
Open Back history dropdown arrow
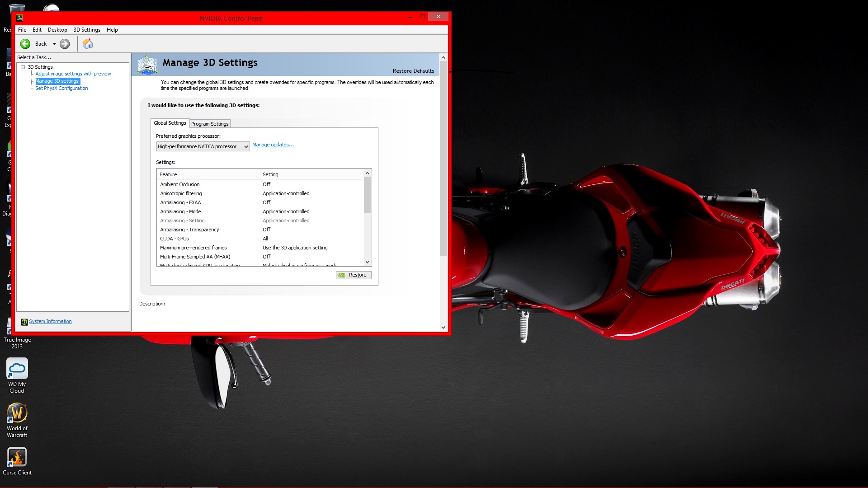click(54, 44)
